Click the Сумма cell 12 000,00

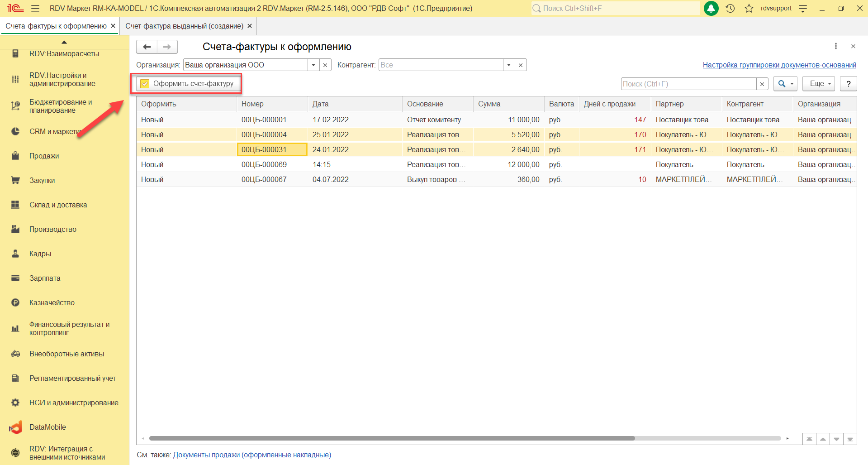[x=509, y=164]
